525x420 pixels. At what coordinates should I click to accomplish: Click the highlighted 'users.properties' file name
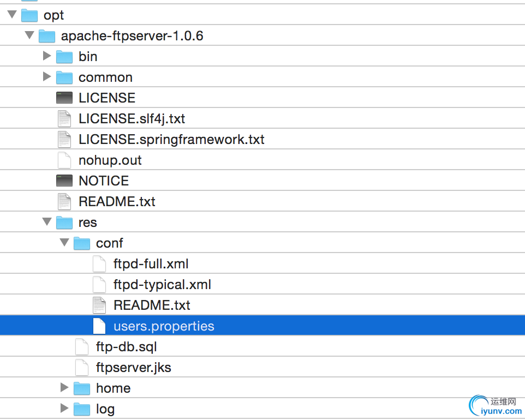164,326
